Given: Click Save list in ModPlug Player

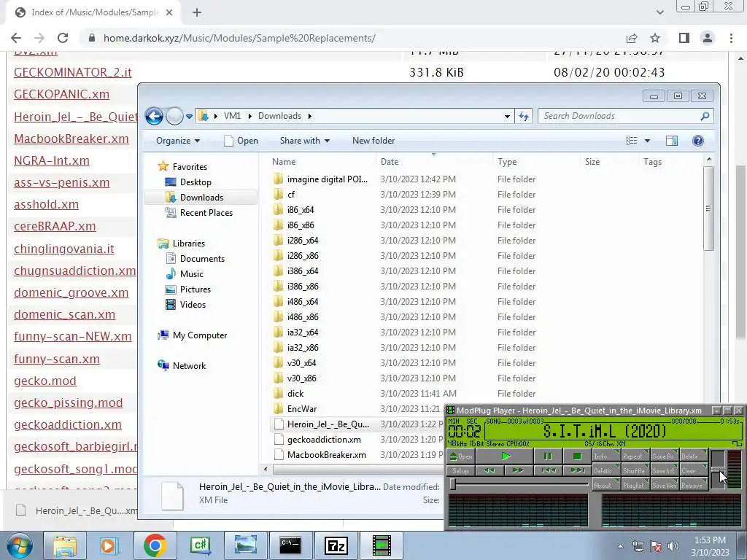Looking at the screenshot, I should [x=664, y=470].
